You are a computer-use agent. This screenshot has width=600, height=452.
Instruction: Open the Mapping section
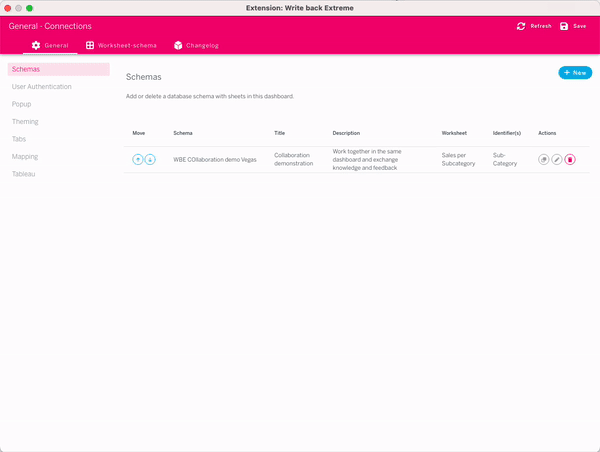[x=26, y=156]
